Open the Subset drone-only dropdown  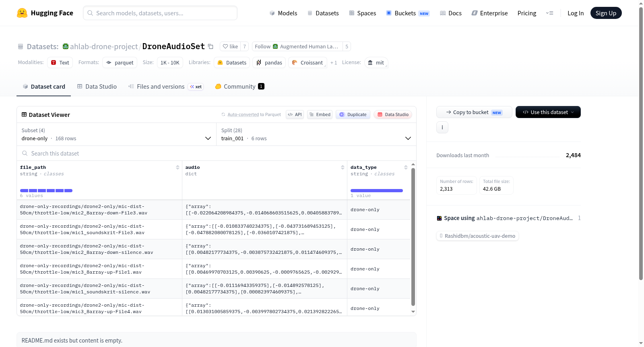(x=116, y=134)
